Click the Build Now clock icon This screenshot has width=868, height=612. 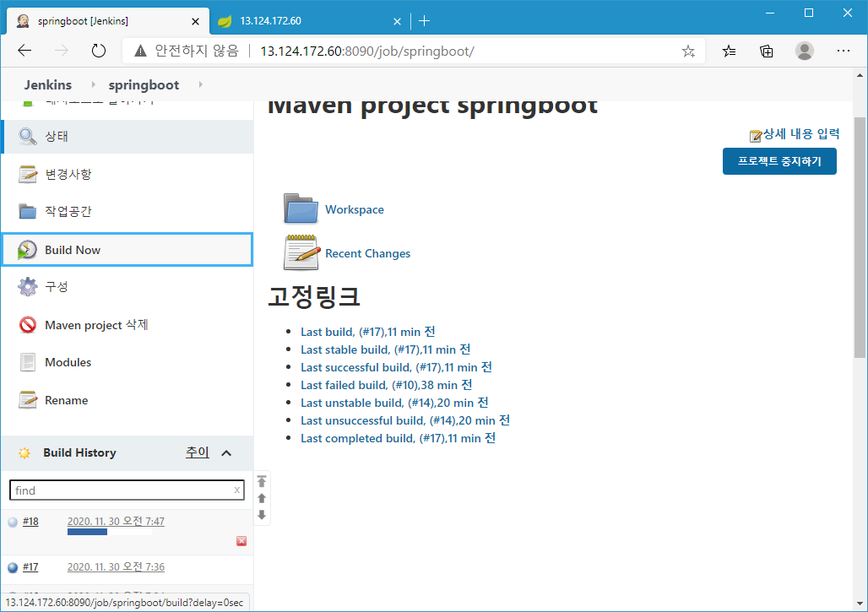[x=27, y=250]
